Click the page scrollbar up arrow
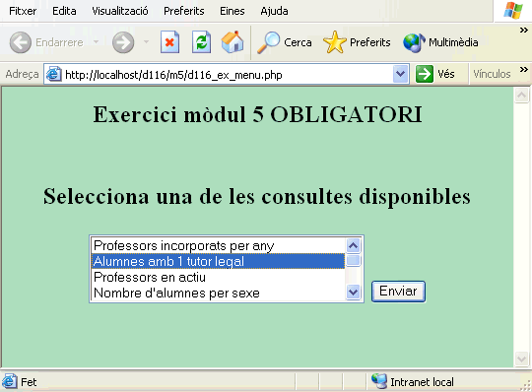This screenshot has width=532, height=392. (x=521, y=95)
